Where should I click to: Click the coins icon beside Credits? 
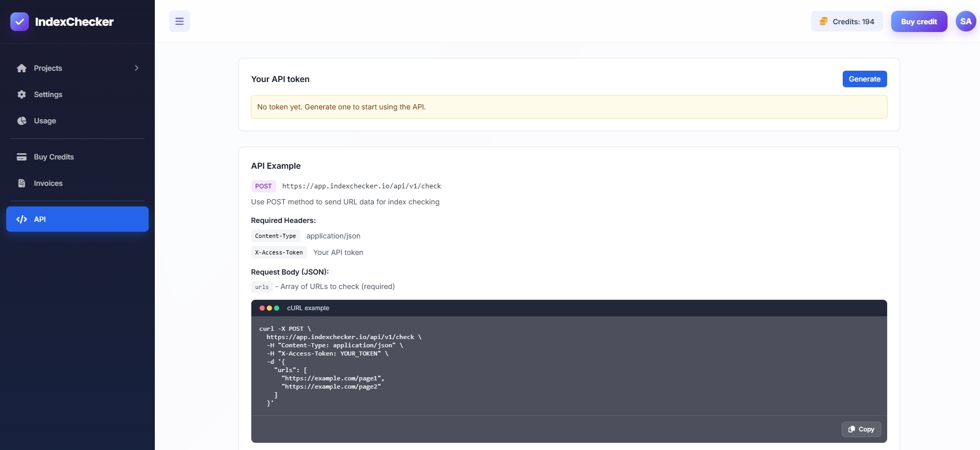[824, 22]
